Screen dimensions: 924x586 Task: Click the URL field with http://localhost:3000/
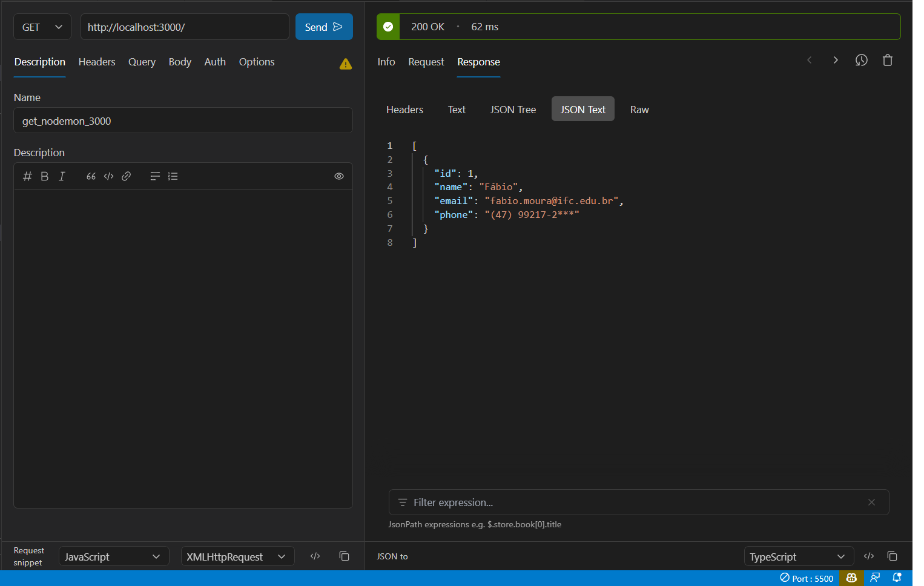click(185, 27)
